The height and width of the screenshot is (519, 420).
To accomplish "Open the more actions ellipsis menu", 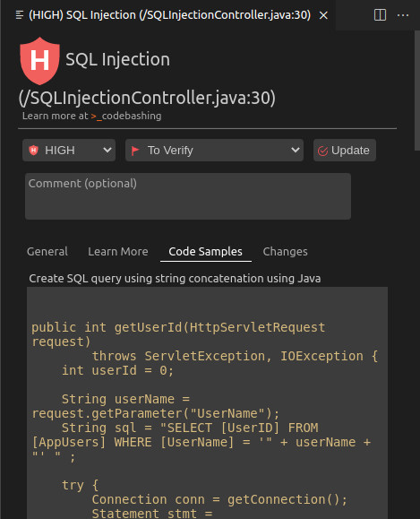I will [x=403, y=15].
